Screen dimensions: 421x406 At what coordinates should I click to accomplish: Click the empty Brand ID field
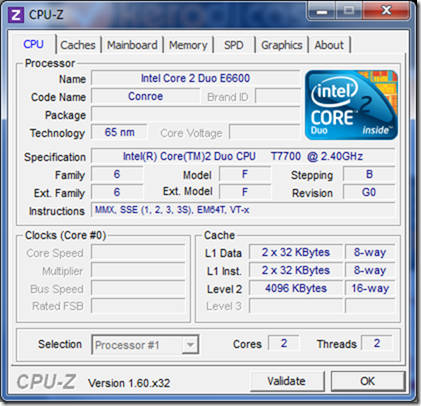(278, 96)
